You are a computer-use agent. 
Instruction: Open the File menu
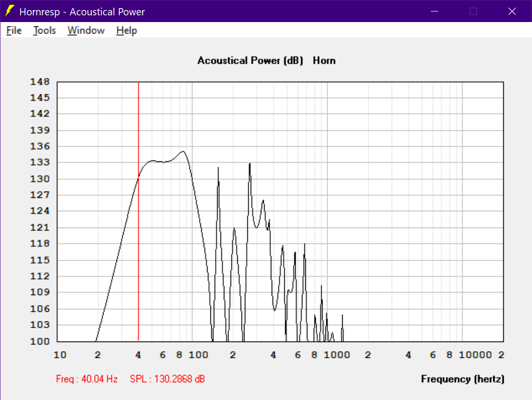click(x=14, y=31)
